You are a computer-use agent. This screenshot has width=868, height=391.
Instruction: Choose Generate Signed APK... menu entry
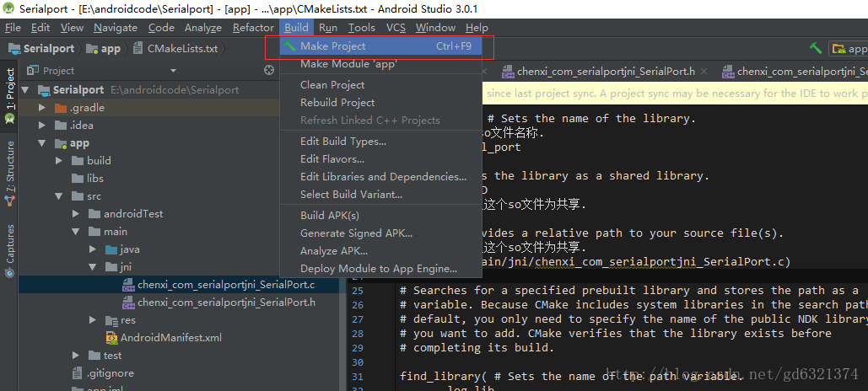[381, 233]
